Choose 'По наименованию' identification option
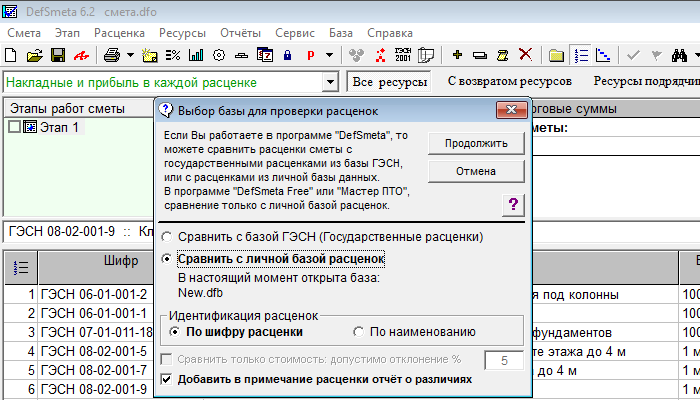700x400 pixels. coord(359,332)
